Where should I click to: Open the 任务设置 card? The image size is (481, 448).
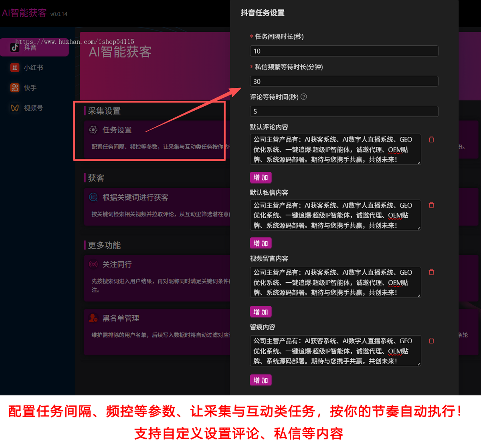[x=157, y=139]
